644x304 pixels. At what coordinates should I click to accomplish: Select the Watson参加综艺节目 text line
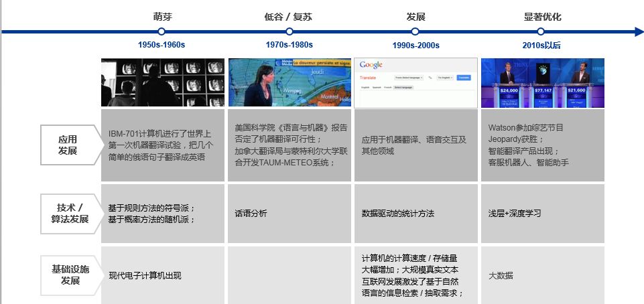(x=525, y=128)
